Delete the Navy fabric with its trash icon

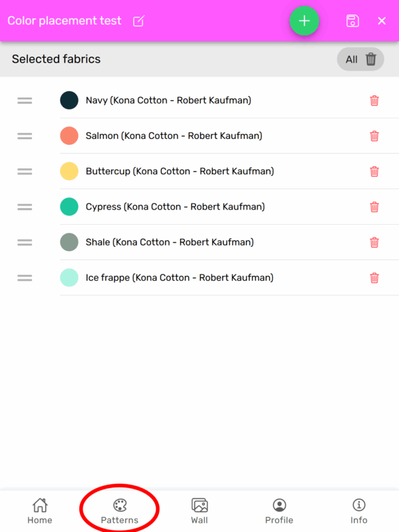[x=374, y=100]
